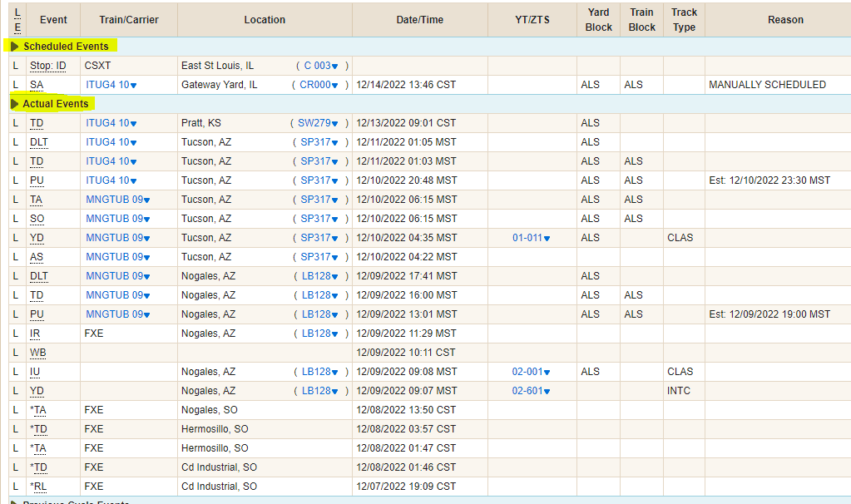851x504 pixels.
Task: Click the Event column header
Action: click(53, 19)
